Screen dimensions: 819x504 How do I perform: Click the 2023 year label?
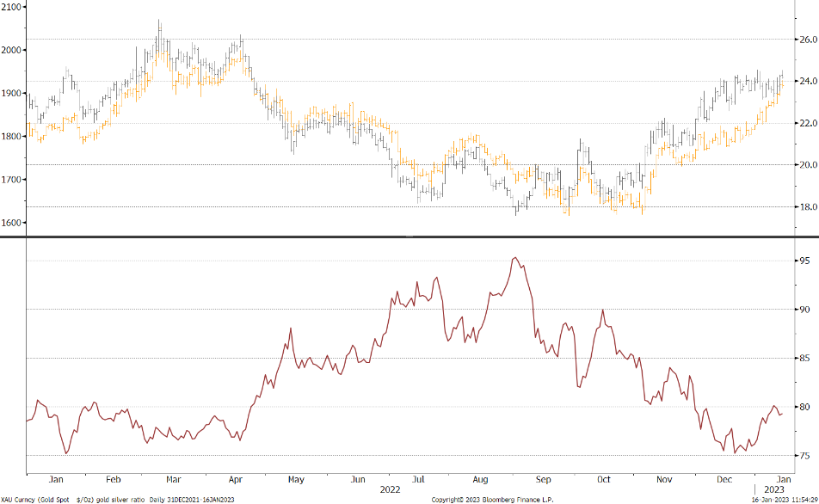tap(774, 490)
